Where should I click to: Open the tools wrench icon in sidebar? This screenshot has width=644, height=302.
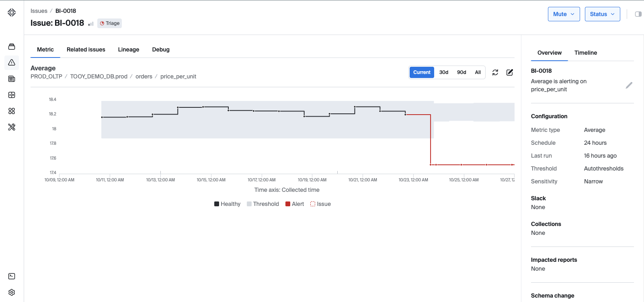12,127
